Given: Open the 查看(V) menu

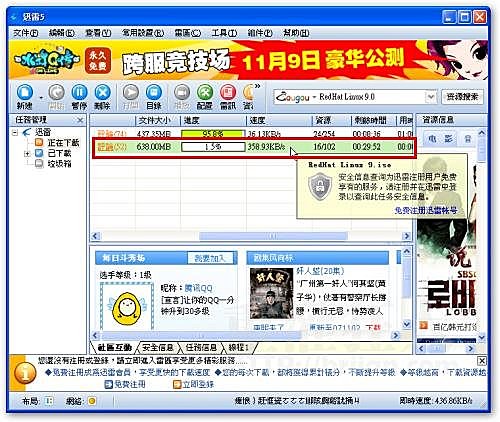Looking at the screenshot, I should pyautogui.click(x=98, y=33).
